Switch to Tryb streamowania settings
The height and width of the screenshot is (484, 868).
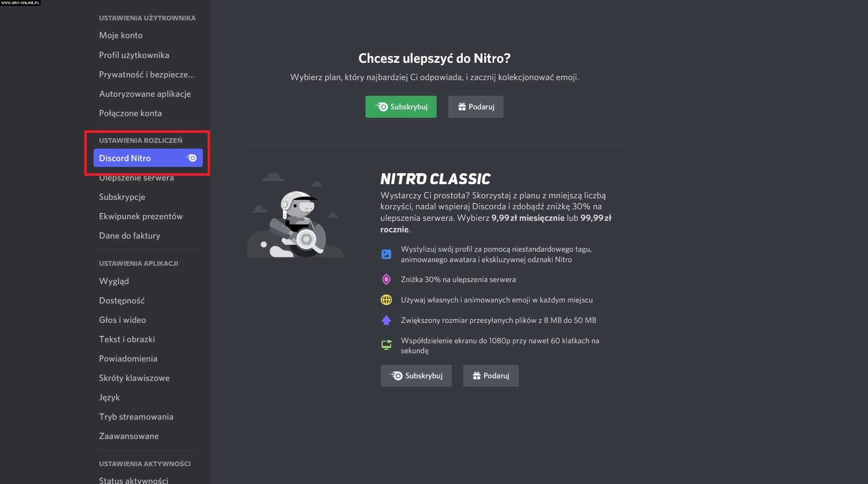[136, 417]
